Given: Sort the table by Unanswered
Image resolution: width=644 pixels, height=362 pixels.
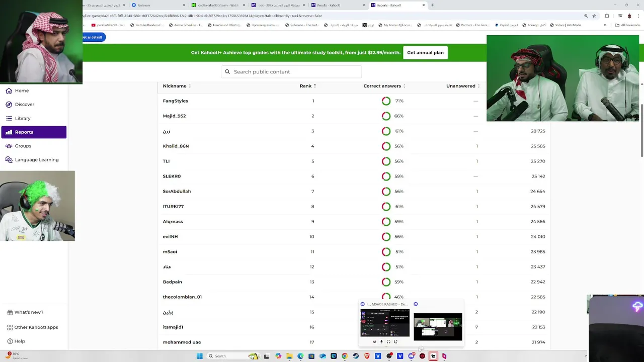Looking at the screenshot, I should click(462, 86).
